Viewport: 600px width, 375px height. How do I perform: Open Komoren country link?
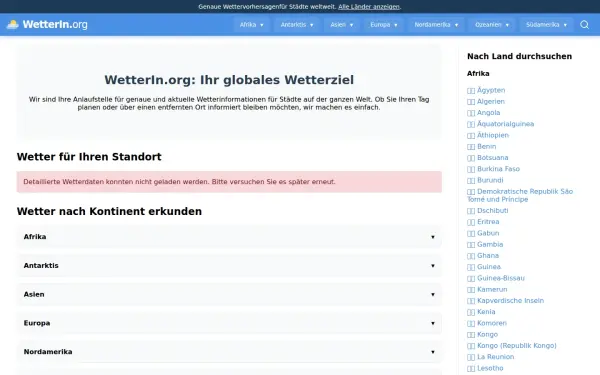pyautogui.click(x=487, y=323)
